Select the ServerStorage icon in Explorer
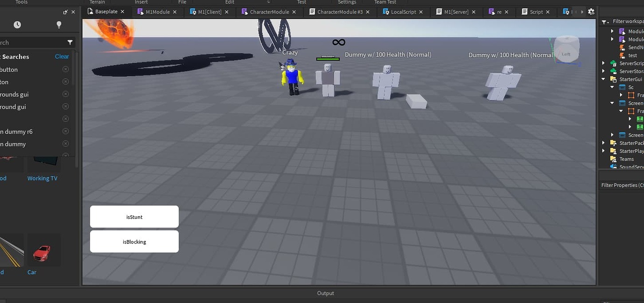Viewport: 644px width, 303px height. (x=613, y=71)
